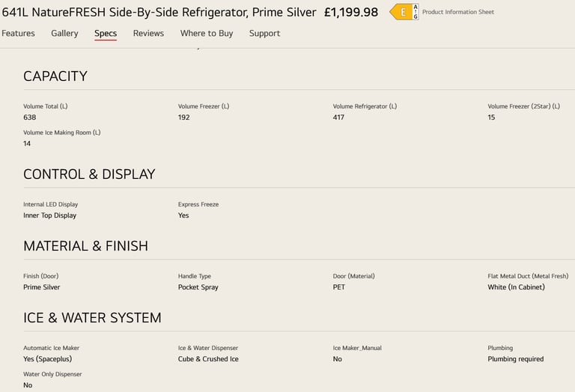
Task: Click the Cube & Crushed Ice value
Action: click(208, 359)
